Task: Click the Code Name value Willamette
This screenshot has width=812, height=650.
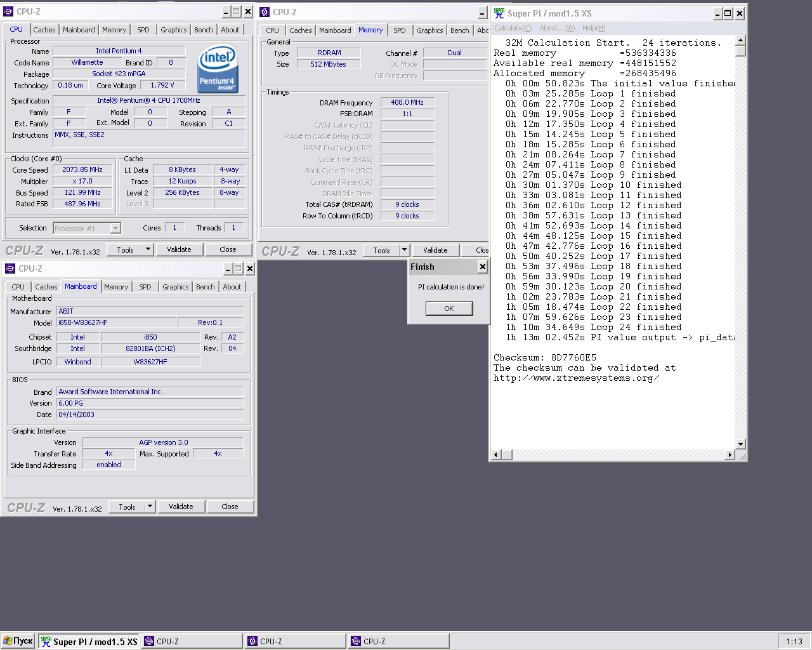Action: [87, 62]
